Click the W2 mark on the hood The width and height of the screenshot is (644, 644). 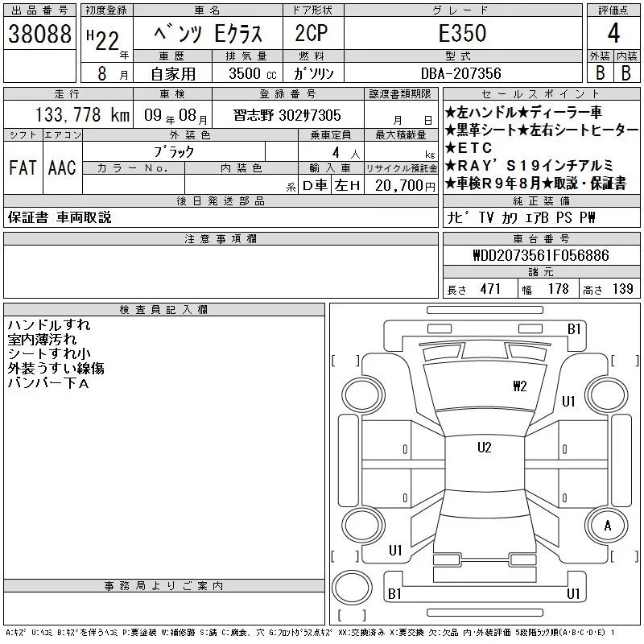519,386
